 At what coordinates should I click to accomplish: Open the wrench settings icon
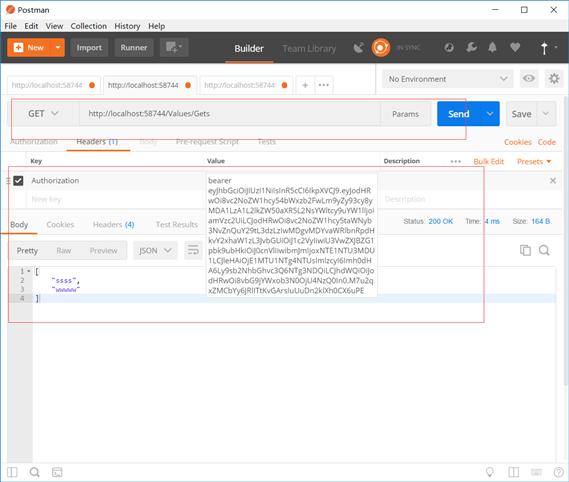471,47
